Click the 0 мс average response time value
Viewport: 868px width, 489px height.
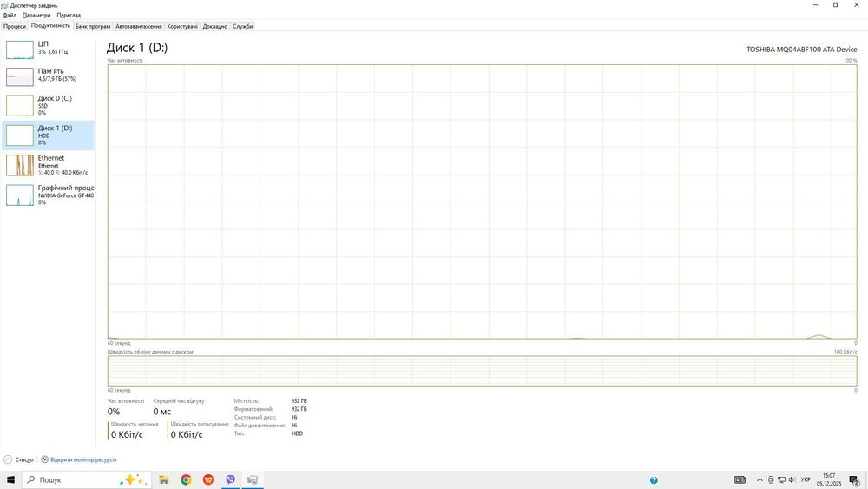click(x=162, y=412)
